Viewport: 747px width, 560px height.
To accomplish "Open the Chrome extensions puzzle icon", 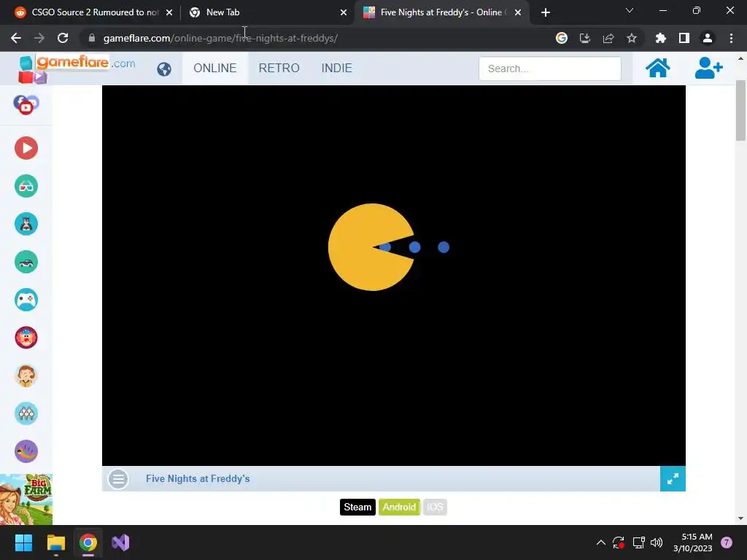I will (661, 38).
